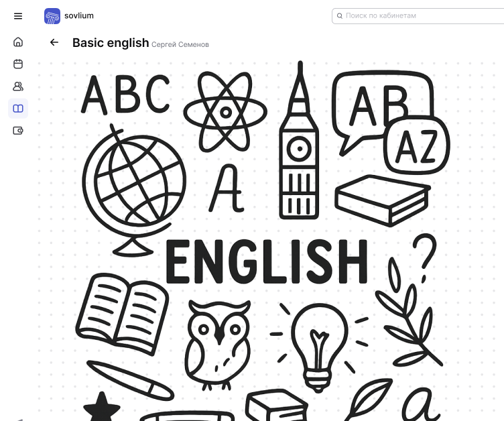504x421 pixels.
Task: Open the wallet sidebar icon
Action: pyautogui.click(x=18, y=131)
